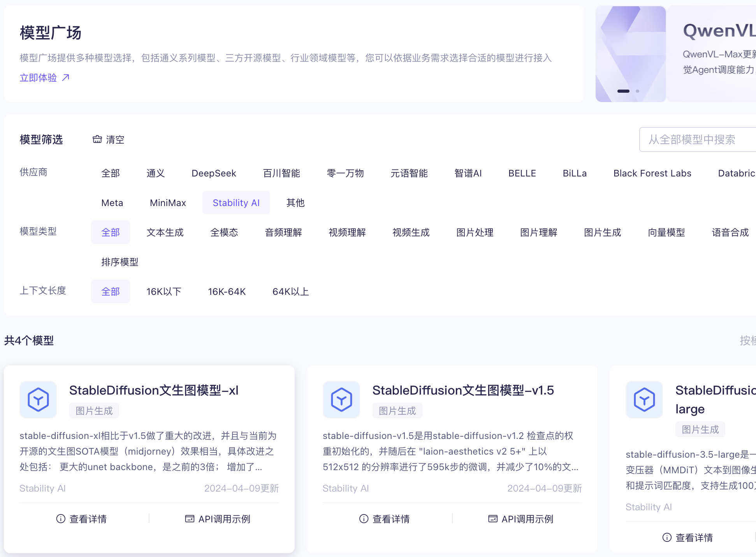View details of StableDiffusion-v1.5 model
The width and height of the screenshot is (756, 557).
click(x=385, y=519)
